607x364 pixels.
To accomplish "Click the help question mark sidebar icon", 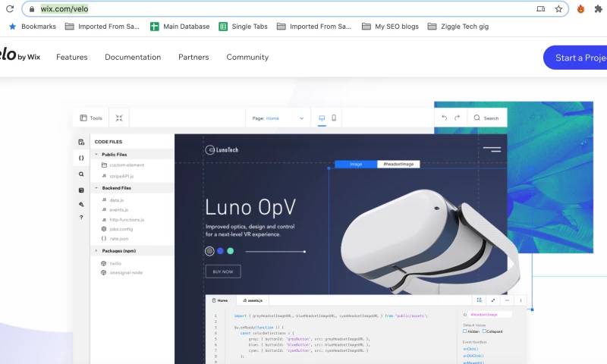I will (81, 218).
